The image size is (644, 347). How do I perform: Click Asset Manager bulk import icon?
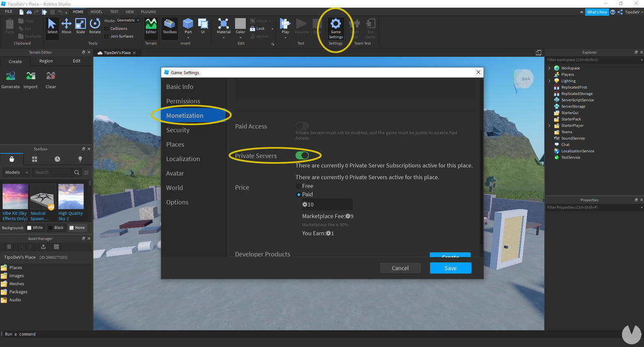[43, 247]
